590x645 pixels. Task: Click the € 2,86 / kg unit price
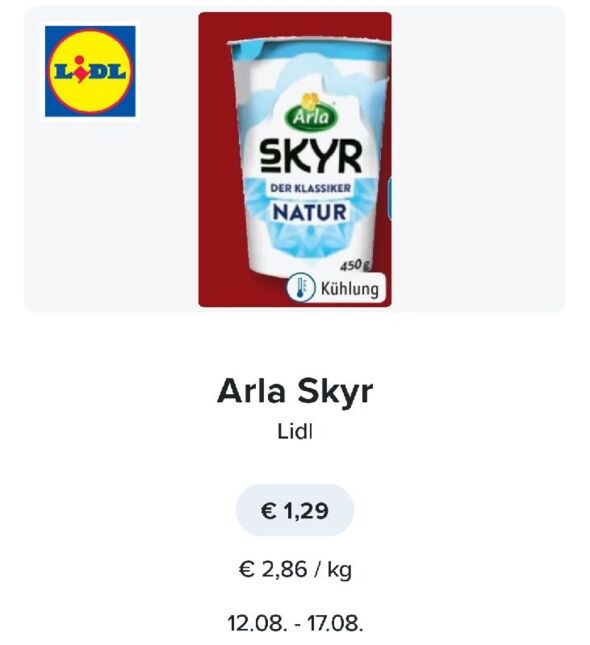295,570
